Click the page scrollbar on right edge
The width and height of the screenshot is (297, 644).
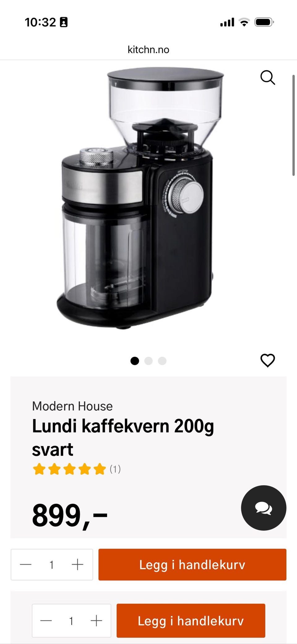pyautogui.click(x=294, y=125)
